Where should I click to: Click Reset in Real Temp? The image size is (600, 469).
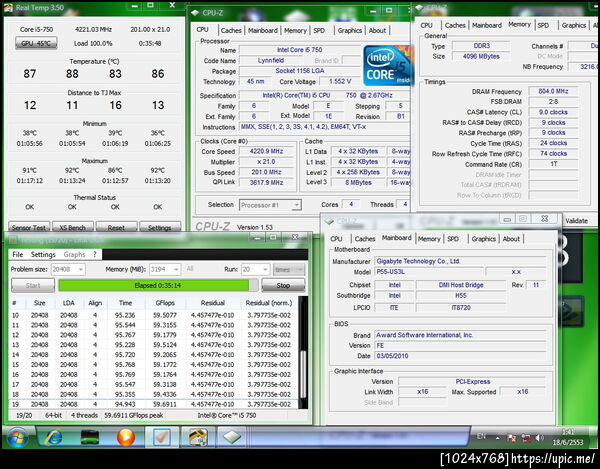point(116,227)
